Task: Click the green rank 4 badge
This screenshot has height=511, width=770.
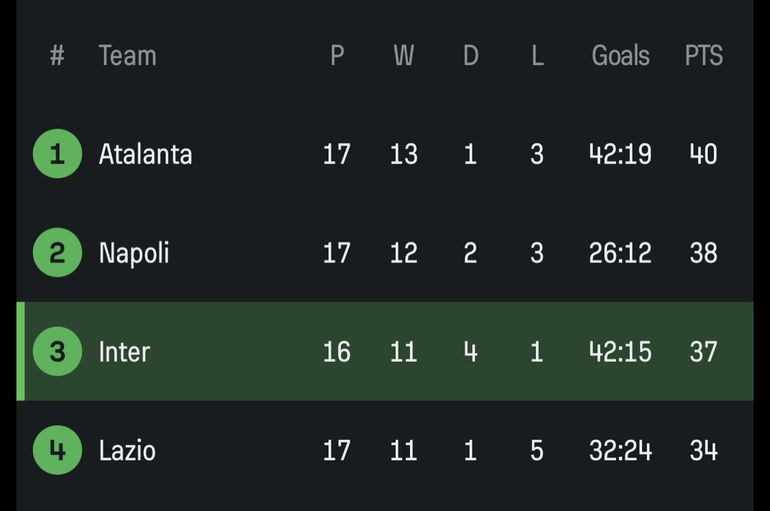Action: (x=57, y=450)
